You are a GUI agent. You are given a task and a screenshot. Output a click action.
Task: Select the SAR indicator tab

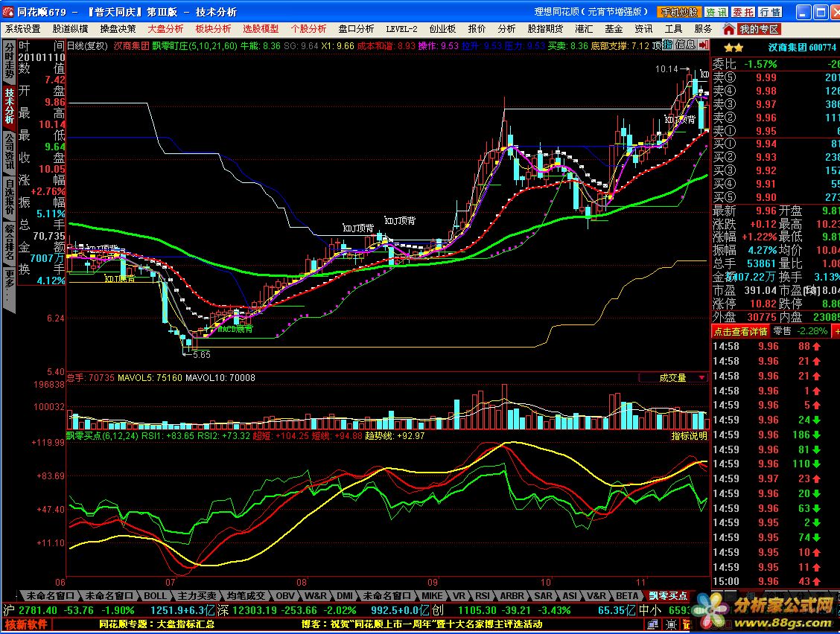(543, 595)
